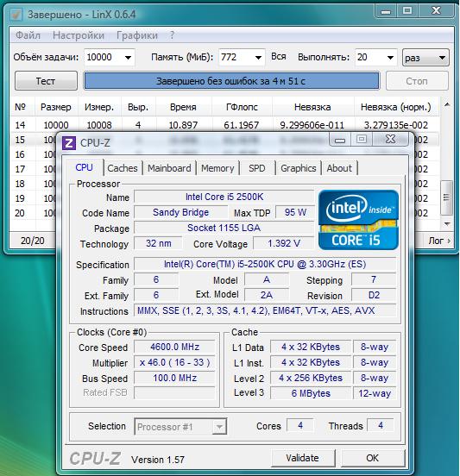Maximize the LinX window

[407, 11]
